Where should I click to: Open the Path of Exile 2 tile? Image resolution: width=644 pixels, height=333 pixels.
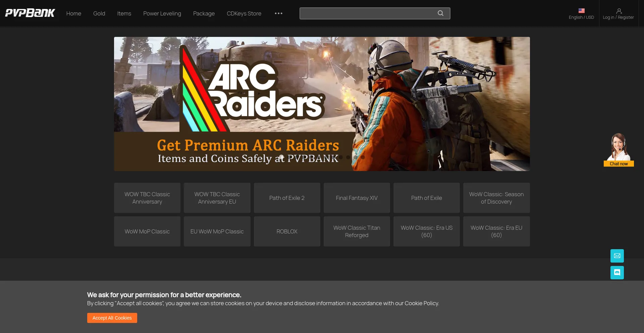(x=287, y=198)
